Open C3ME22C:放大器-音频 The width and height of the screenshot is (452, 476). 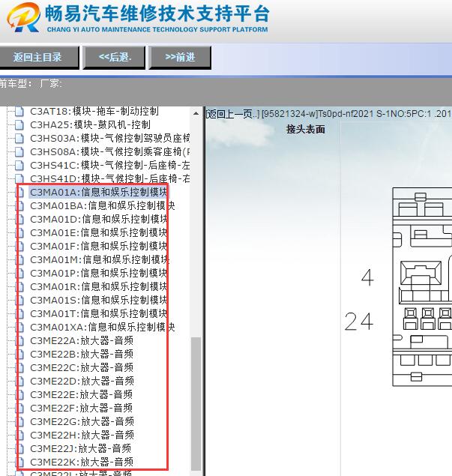point(82,367)
